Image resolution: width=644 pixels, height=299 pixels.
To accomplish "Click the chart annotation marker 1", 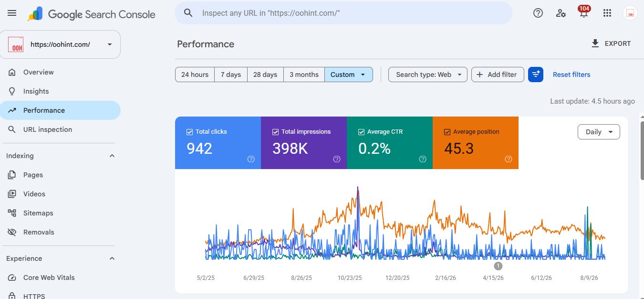I will (498, 266).
